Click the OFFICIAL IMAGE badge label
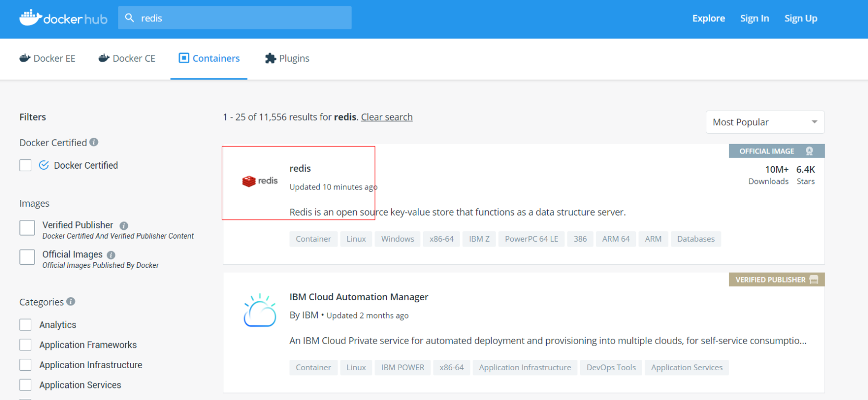The image size is (868, 400). tap(767, 151)
